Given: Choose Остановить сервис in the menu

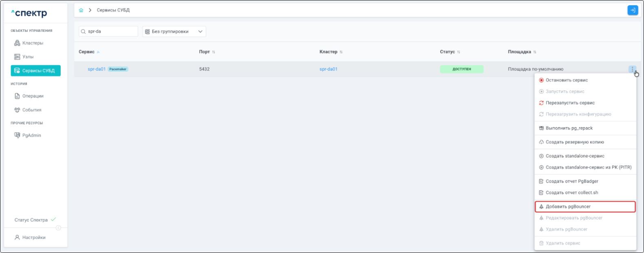Looking at the screenshot, I should [x=567, y=80].
